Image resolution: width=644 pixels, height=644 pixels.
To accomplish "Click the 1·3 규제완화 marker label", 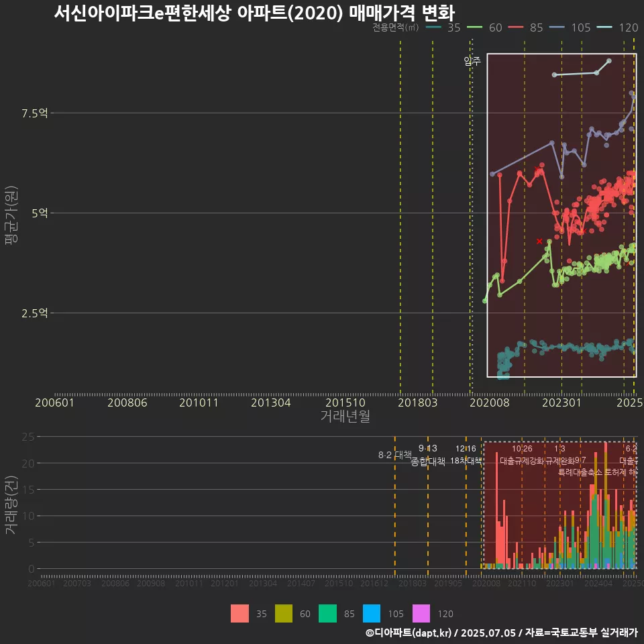I will click(559, 455).
